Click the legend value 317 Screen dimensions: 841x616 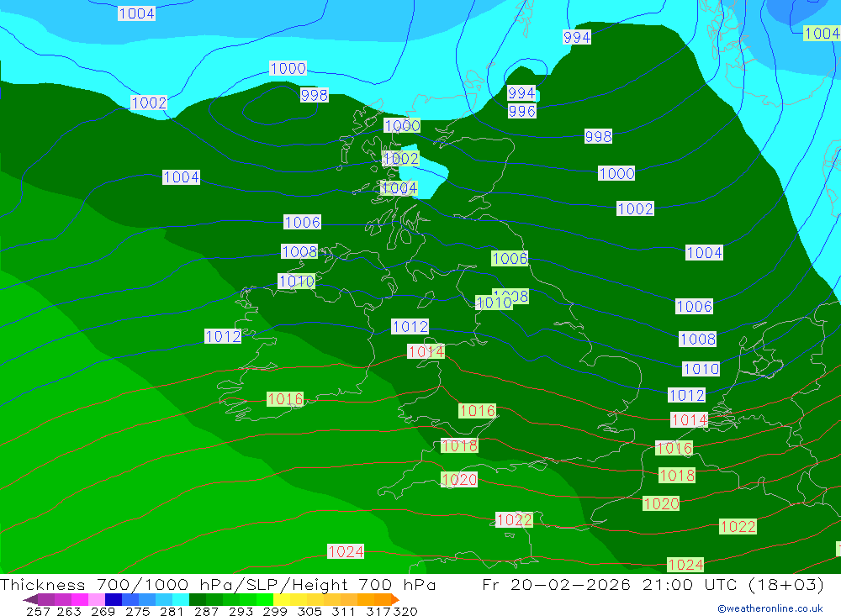(x=378, y=612)
